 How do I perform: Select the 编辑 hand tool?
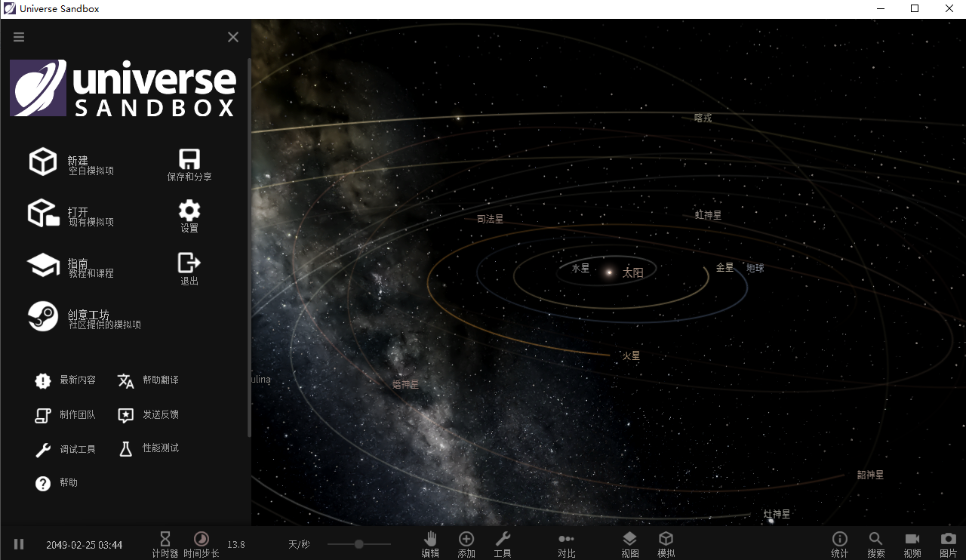click(430, 544)
